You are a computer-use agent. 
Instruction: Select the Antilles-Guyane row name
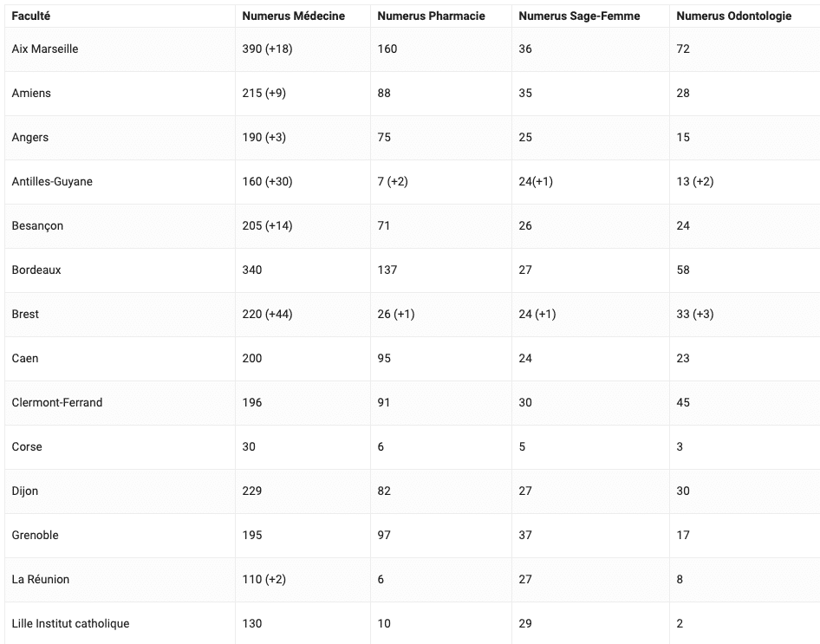tap(52, 181)
